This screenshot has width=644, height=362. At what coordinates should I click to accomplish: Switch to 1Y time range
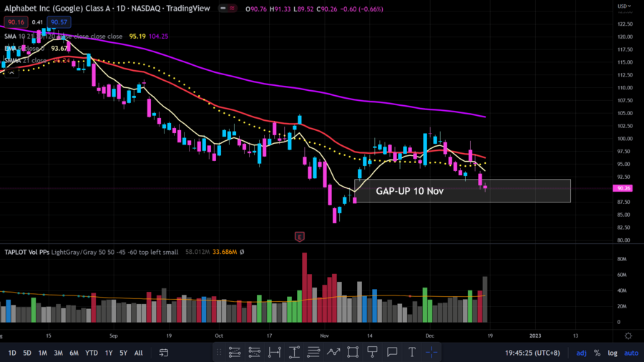coord(109,353)
